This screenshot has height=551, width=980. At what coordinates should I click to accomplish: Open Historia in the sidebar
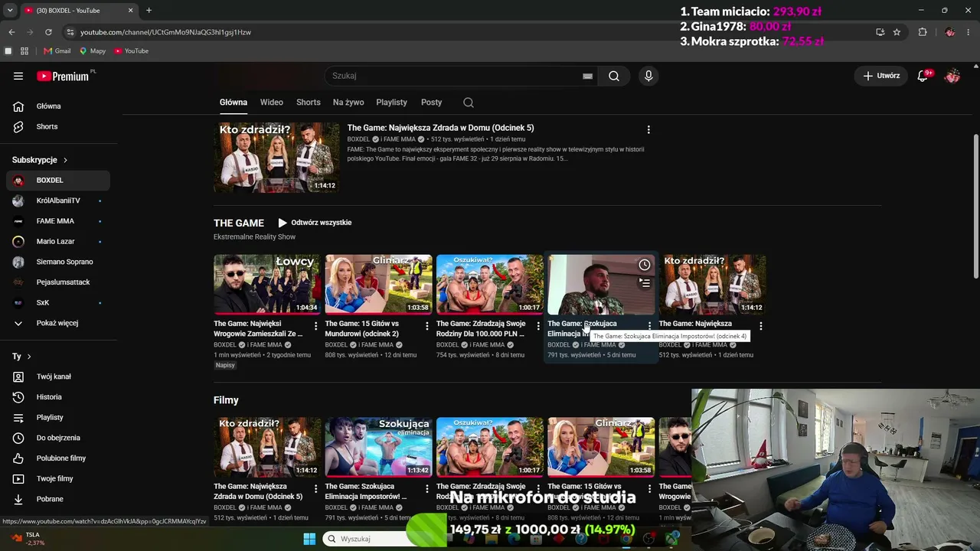pos(58,397)
